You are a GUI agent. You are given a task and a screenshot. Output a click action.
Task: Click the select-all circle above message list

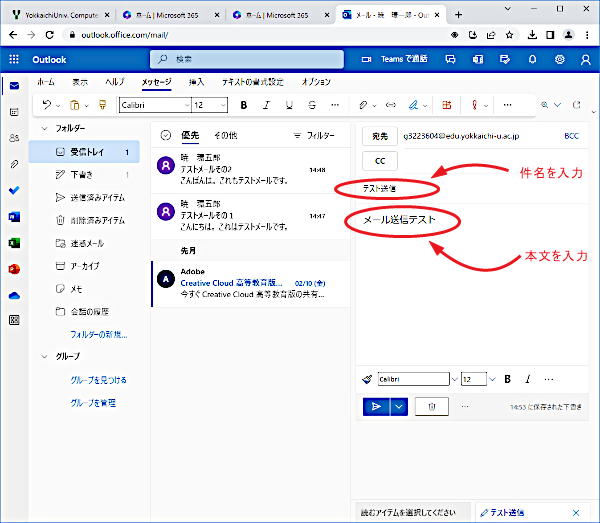coord(166,135)
